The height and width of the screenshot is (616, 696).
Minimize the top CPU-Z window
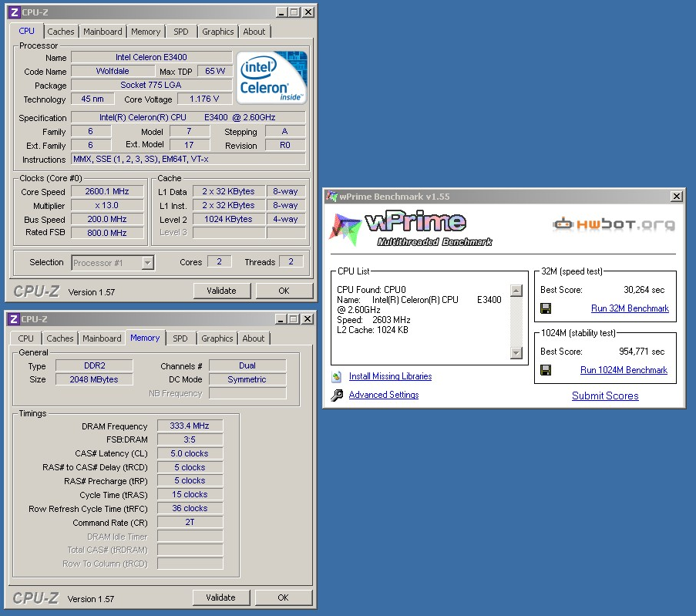(x=281, y=12)
